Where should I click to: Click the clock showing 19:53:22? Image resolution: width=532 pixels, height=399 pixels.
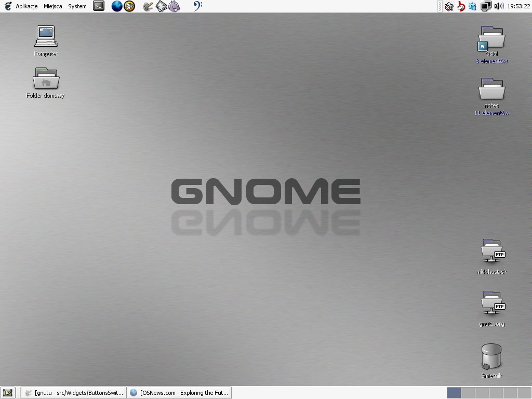[x=518, y=6]
